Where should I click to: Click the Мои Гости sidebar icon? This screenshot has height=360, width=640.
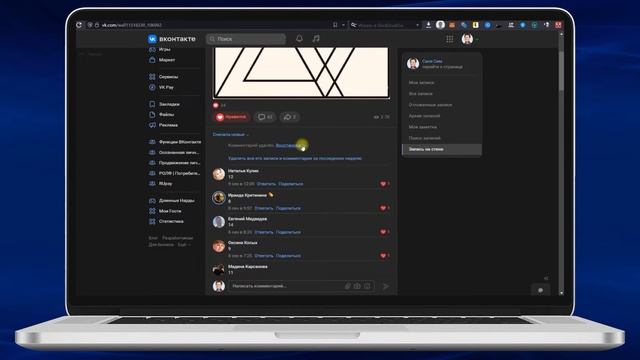click(152, 211)
